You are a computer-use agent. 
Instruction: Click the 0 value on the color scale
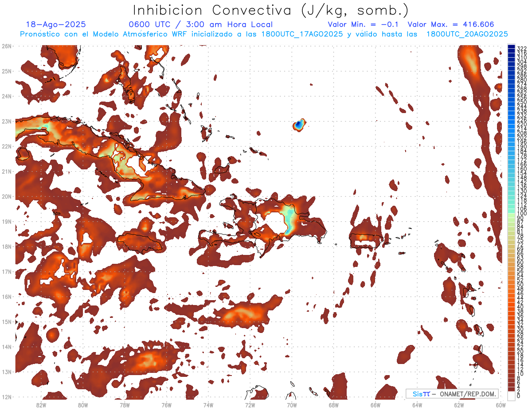[519, 396]
